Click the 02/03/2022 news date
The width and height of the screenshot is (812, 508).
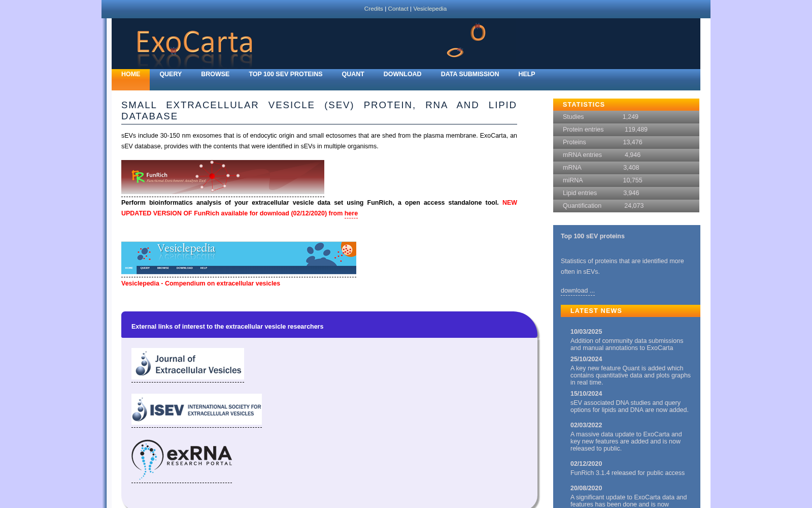tap(586, 425)
